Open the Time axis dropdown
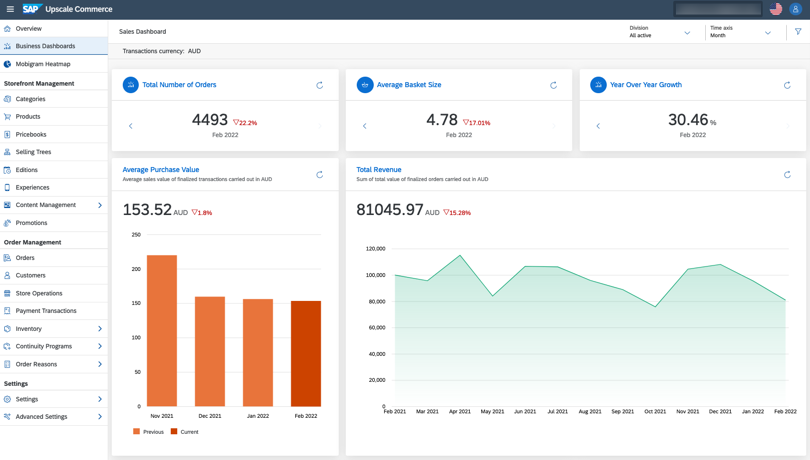 (x=741, y=32)
